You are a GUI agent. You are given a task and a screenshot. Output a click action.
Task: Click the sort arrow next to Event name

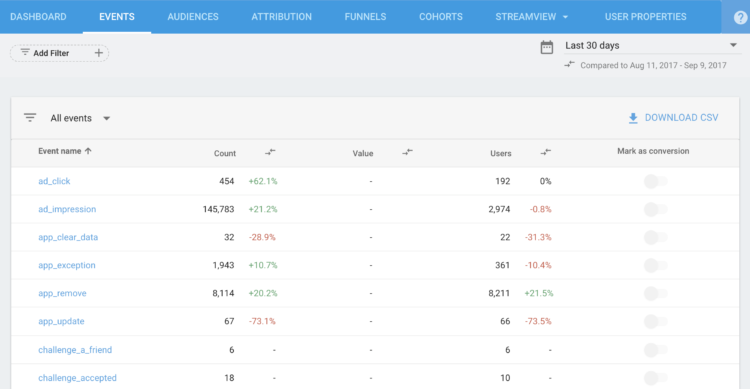(x=88, y=151)
